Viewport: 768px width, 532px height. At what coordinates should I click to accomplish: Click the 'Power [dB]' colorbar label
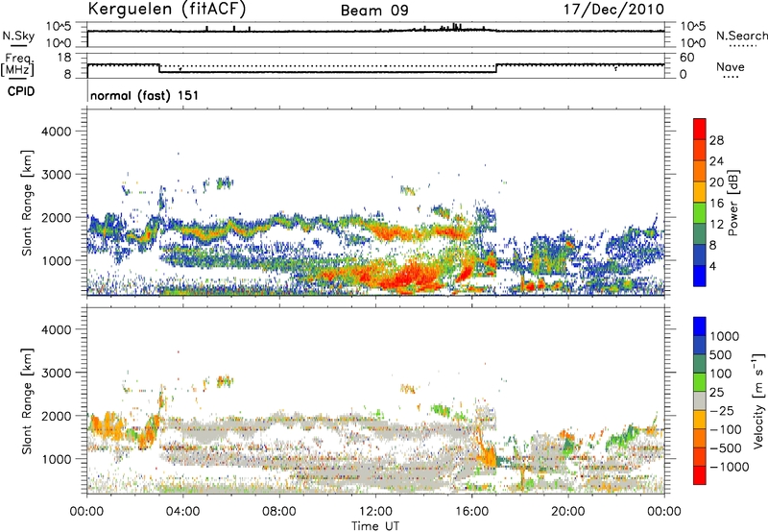tap(733, 203)
